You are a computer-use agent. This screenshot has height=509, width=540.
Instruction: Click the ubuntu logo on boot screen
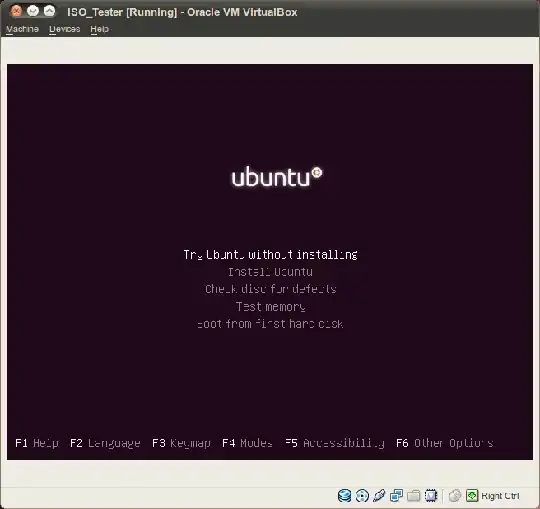[x=277, y=177]
